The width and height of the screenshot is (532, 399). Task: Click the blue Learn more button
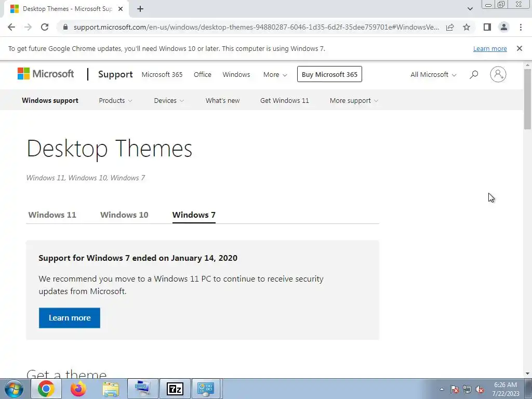pyautogui.click(x=69, y=318)
